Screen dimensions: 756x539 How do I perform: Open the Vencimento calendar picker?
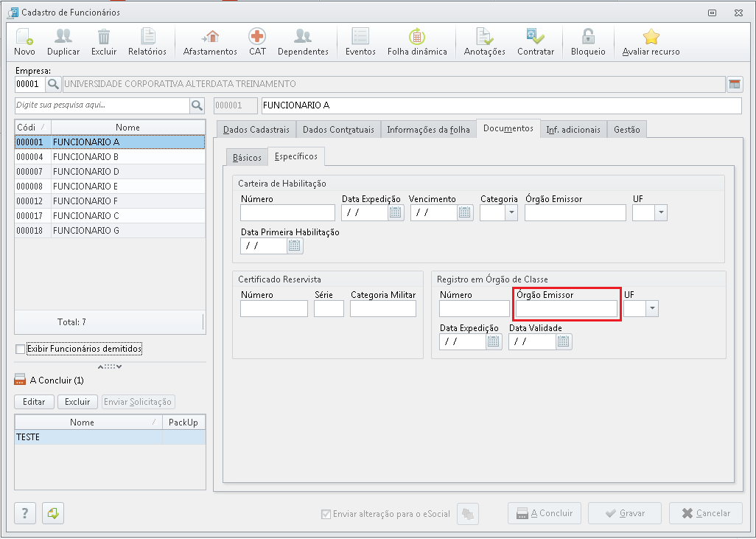point(465,212)
